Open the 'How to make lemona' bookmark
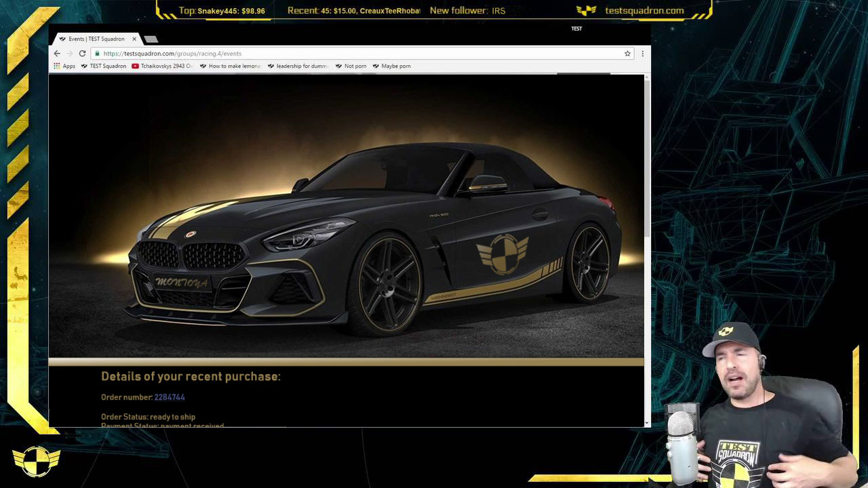Image resolution: width=868 pixels, height=488 pixels. coord(230,66)
